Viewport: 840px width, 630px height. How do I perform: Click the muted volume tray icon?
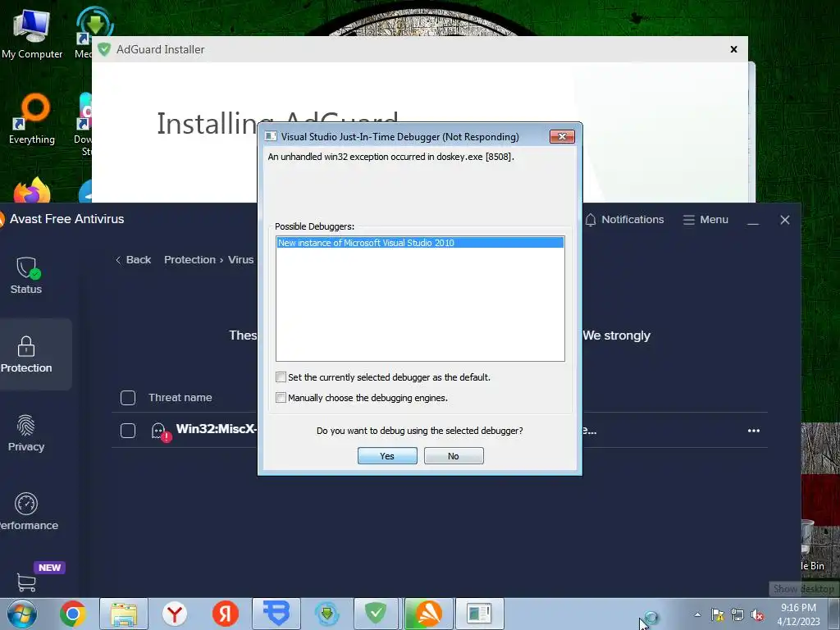(x=757, y=615)
